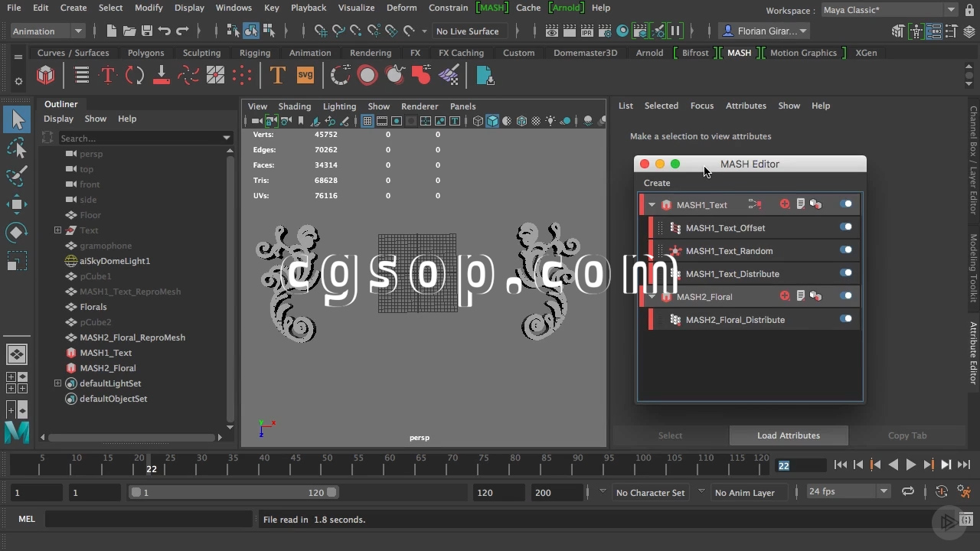Viewport: 980px width, 551px height.
Task: Click the Select button in Attribute Editor
Action: tap(670, 435)
